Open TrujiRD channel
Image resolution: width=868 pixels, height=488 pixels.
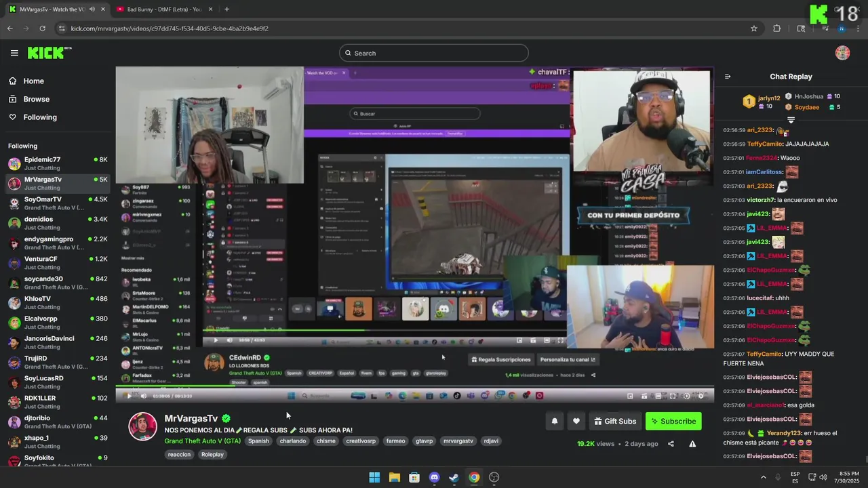pos(58,362)
